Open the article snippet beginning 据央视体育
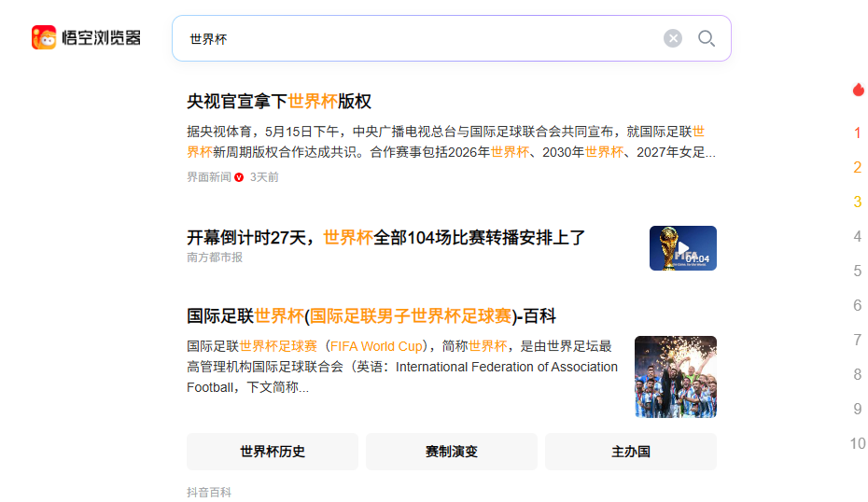The width and height of the screenshot is (868, 502). [x=451, y=142]
